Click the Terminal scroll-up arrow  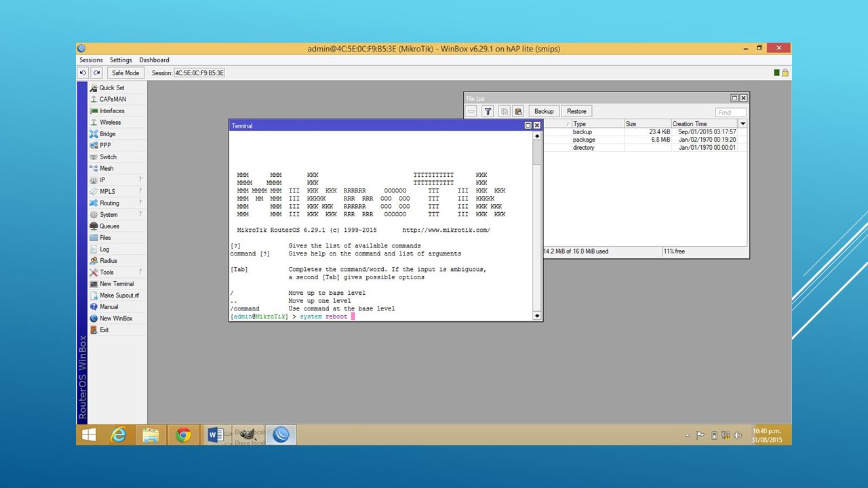(x=537, y=136)
